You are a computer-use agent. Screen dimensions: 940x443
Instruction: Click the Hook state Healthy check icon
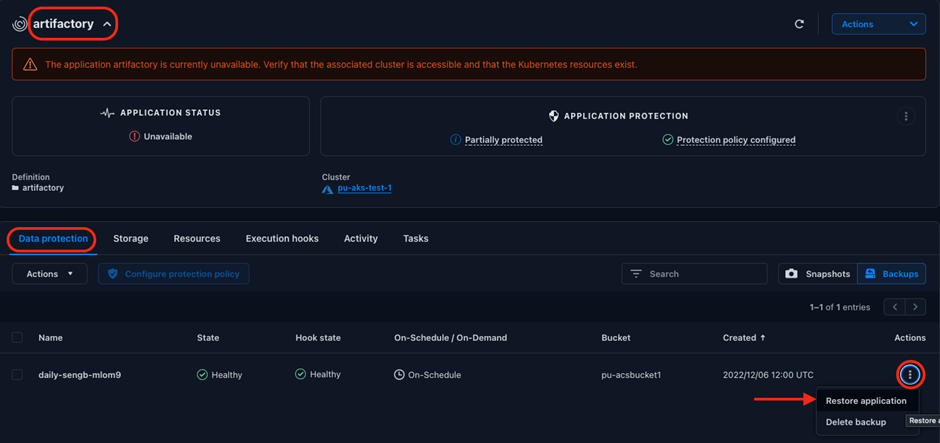click(300, 374)
